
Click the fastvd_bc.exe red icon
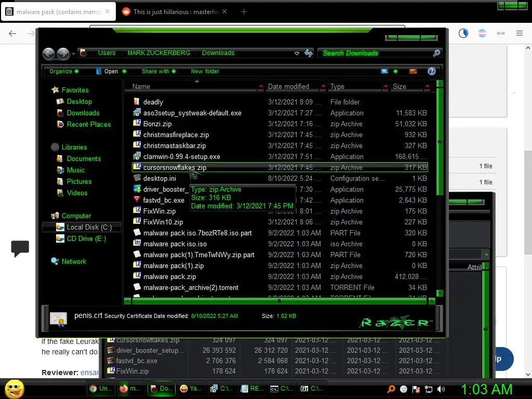pyautogui.click(x=137, y=200)
